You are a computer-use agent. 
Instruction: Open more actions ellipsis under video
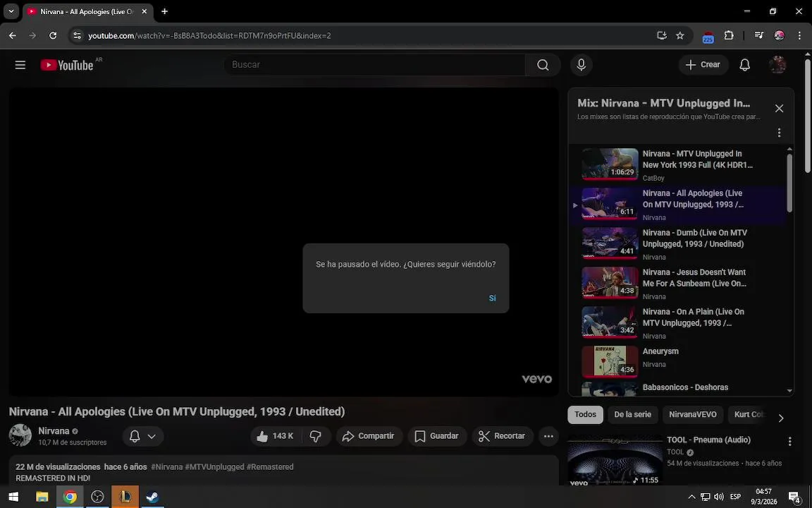coord(548,436)
